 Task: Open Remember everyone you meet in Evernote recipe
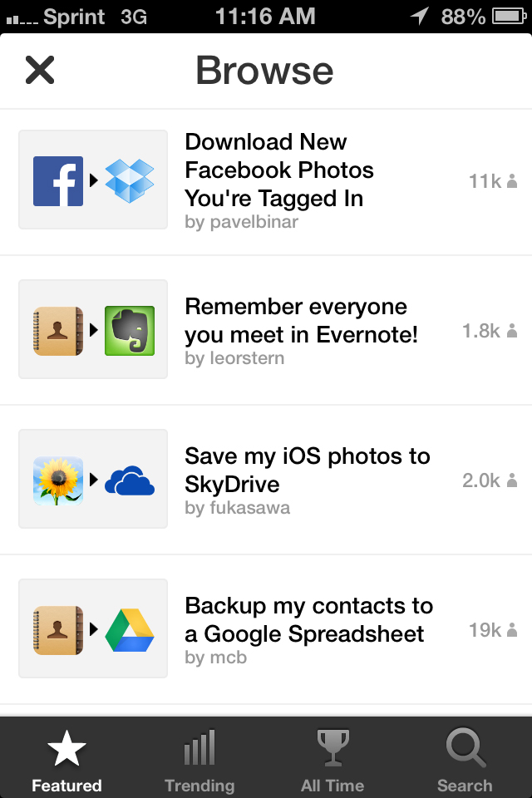tap(266, 331)
